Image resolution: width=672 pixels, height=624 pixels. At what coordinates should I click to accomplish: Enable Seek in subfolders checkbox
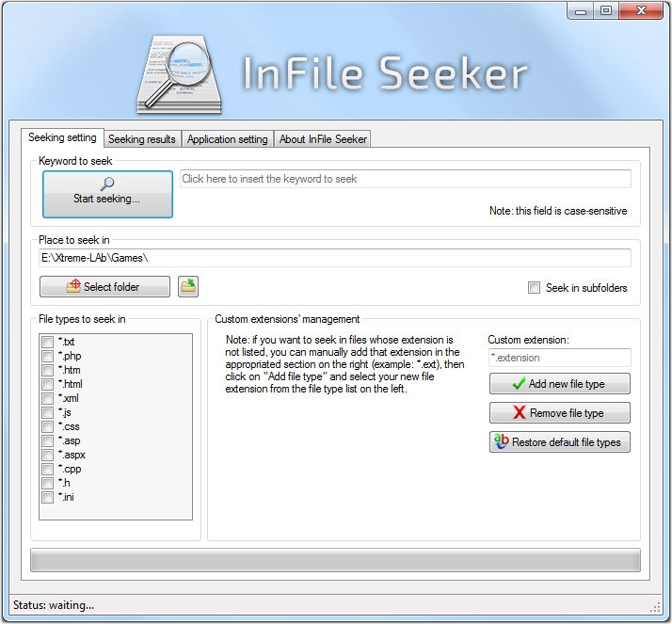pos(535,288)
